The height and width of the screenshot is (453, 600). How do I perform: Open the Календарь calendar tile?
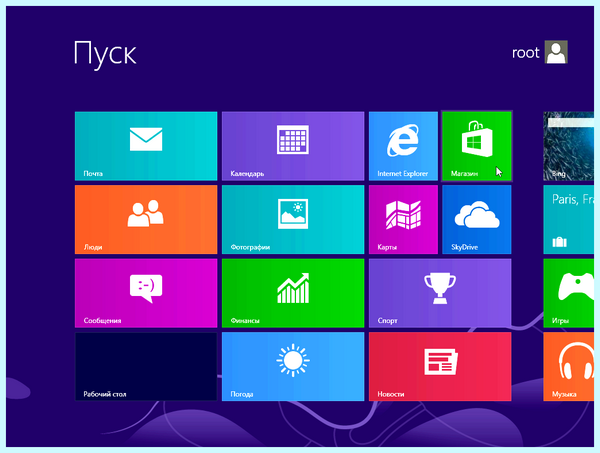coord(293,146)
